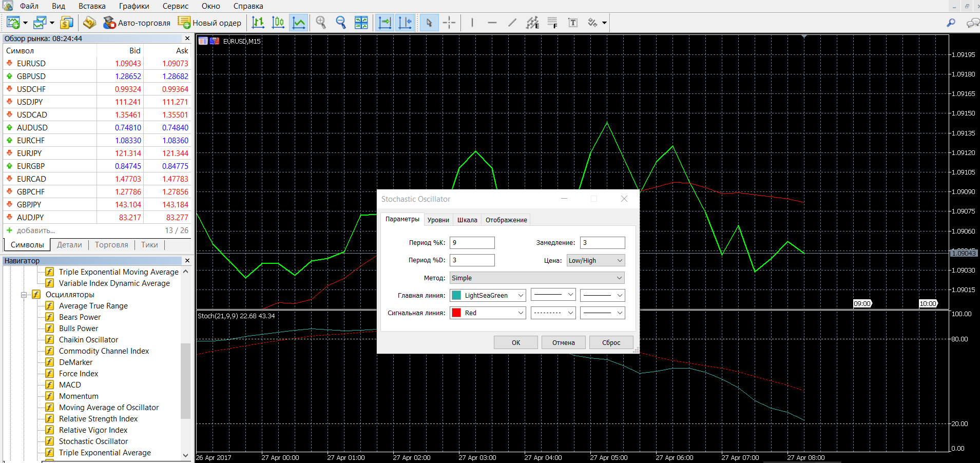Open the Графики menu
The width and height of the screenshot is (980, 463).
point(134,6)
